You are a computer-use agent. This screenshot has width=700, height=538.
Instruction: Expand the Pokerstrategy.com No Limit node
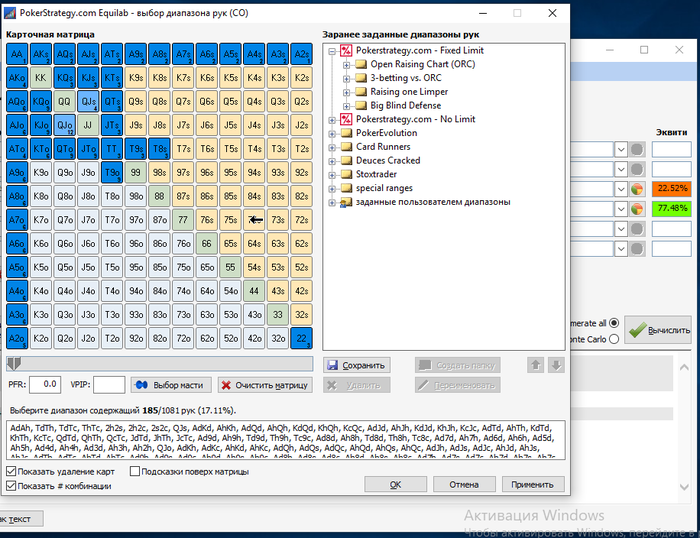coord(332,120)
